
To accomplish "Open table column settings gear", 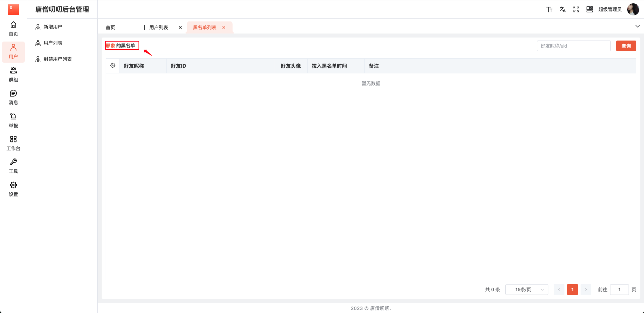I will (x=113, y=66).
